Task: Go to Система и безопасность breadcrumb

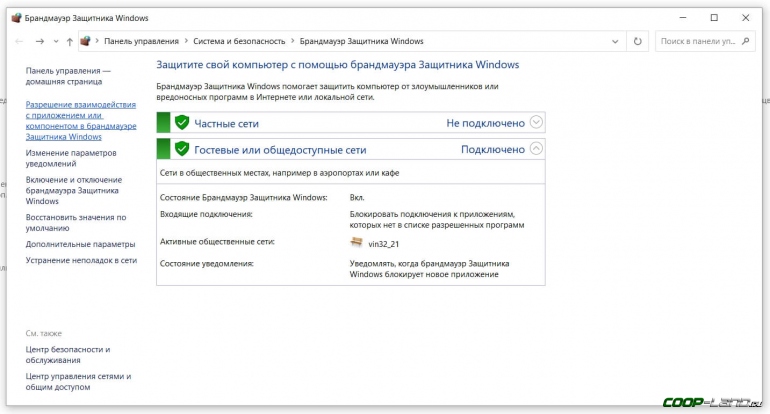Action: pyautogui.click(x=237, y=41)
